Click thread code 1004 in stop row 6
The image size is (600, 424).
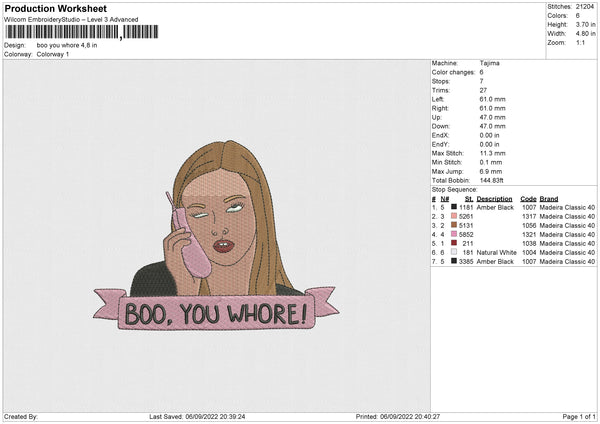[x=529, y=253]
